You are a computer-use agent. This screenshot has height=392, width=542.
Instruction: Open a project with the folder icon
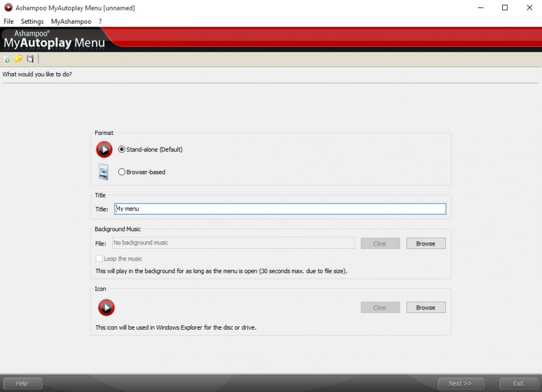point(18,59)
